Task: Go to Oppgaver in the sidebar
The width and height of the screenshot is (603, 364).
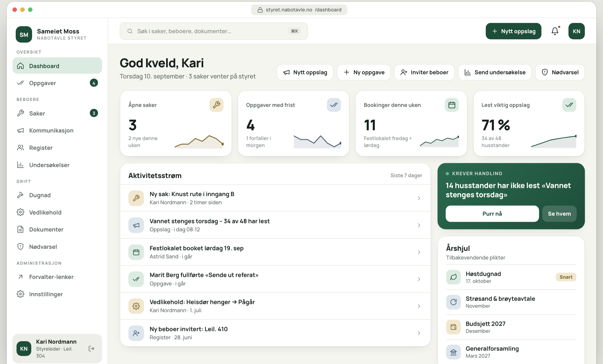Action: [x=57, y=83]
